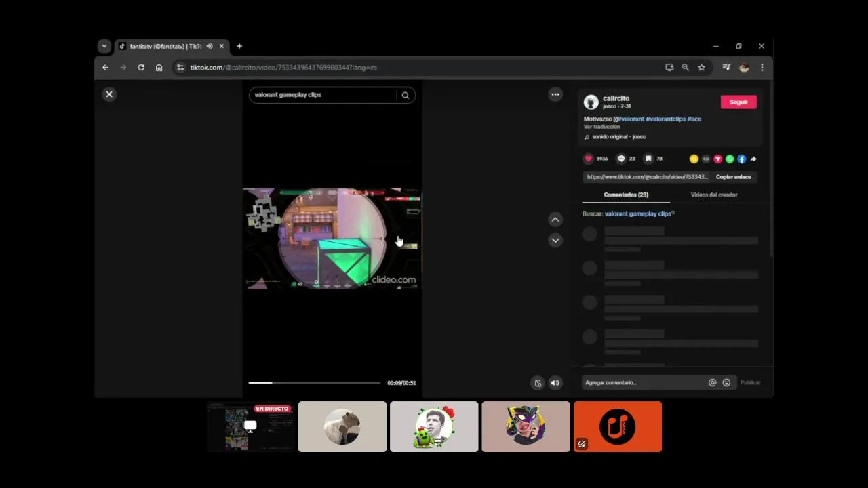Open the #valorant hashtag
The width and height of the screenshot is (868, 488).
pyautogui.click(x=631, y=119)
